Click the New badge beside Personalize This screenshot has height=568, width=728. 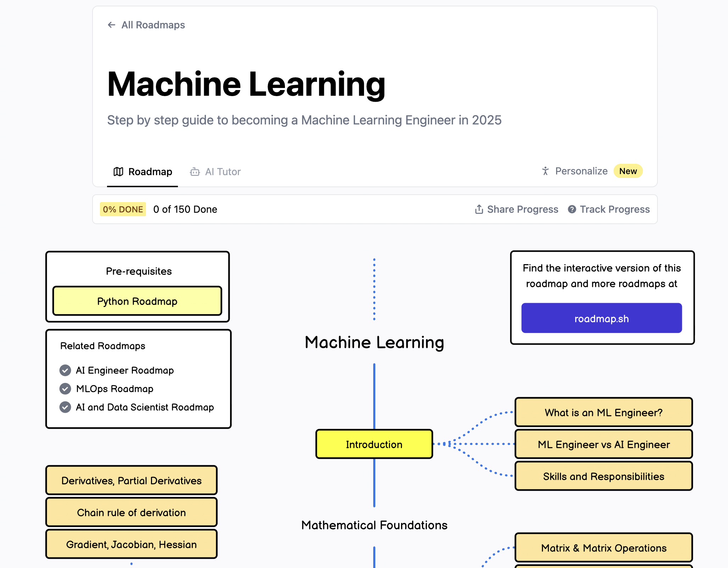pyautogui.click(x=628, y=171)
